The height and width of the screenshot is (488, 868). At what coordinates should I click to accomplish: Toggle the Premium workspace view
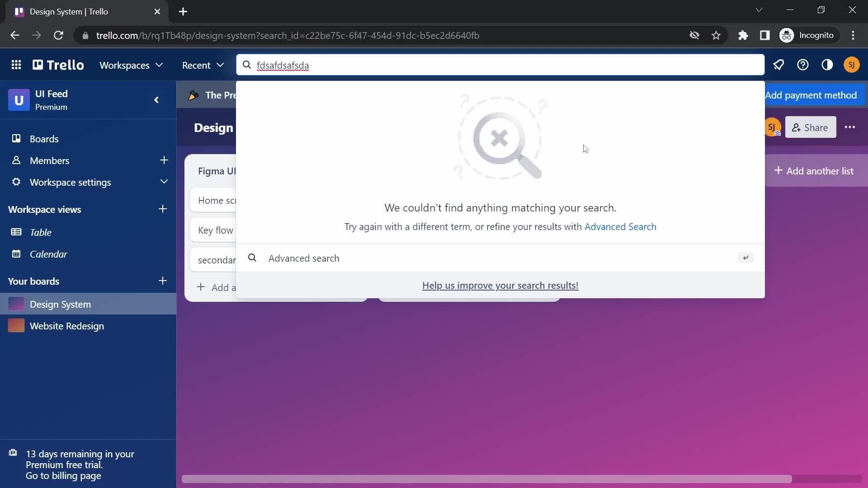tap(156, 99)
